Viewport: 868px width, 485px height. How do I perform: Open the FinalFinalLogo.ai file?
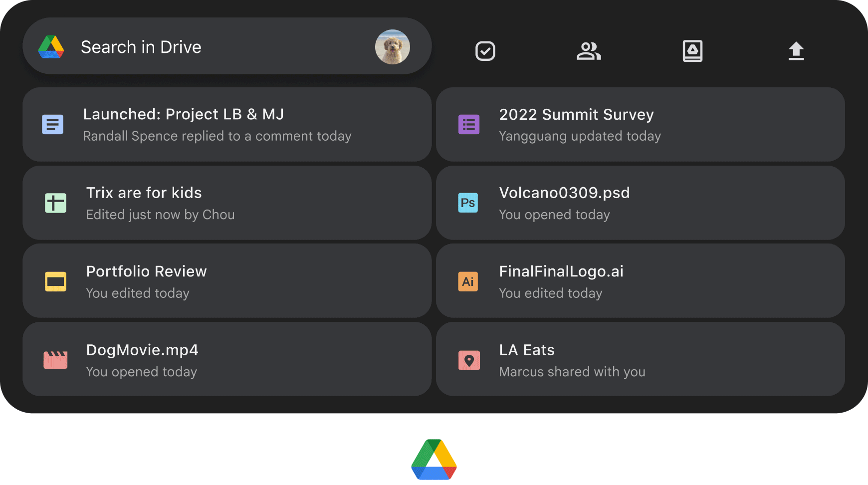(x=640, y=281)
